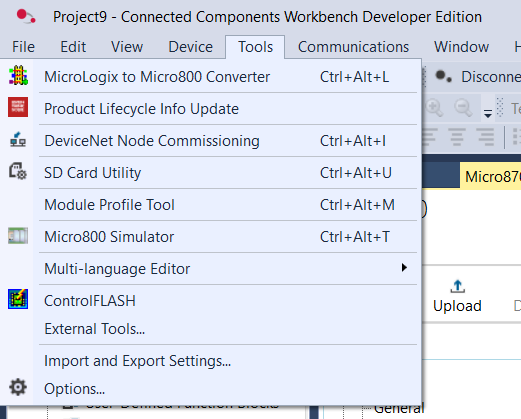Open the Communications menu
The image size is (521, 419).
[x=353, y=47]
